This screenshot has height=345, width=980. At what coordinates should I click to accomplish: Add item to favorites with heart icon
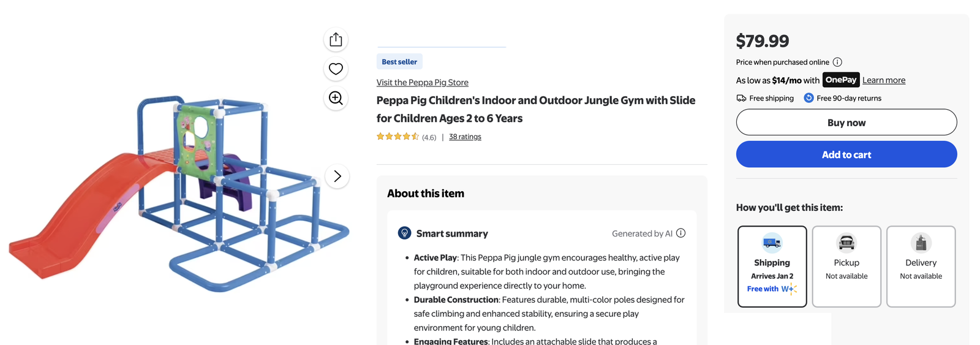pyautogui.click(x=336, y=69)
